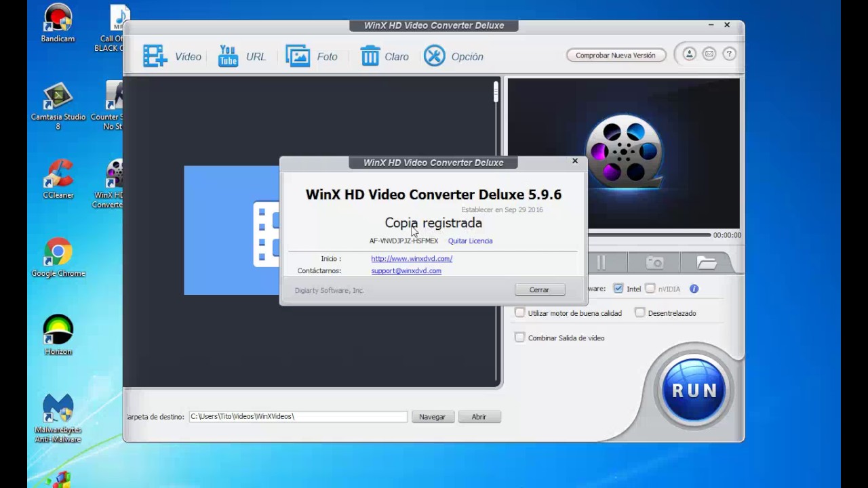Click the preview seek bar
Viewport: 868px width, 488px height.
point(649,235)
